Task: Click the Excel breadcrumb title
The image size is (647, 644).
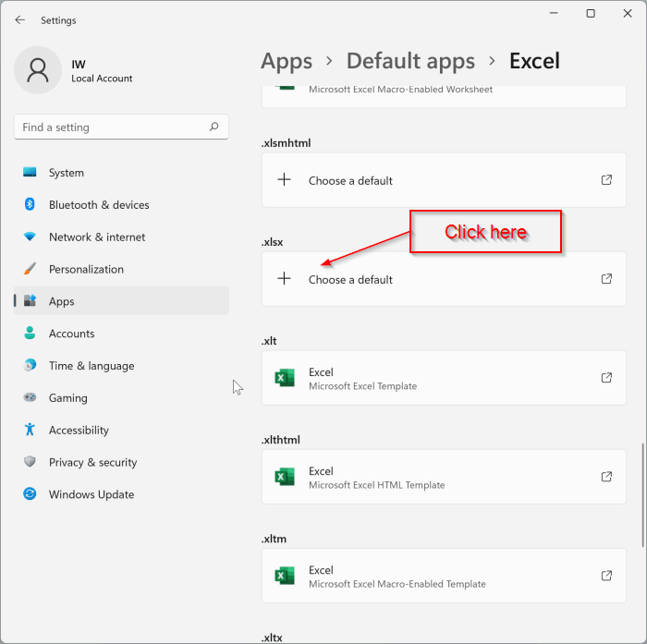Action: pyautogui.click(x=534, y=61)
